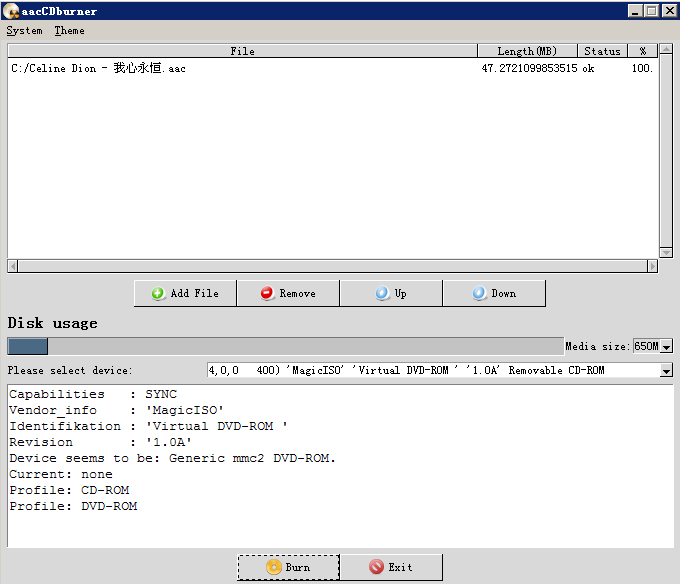Sort by the Status column header
This screenshot has width=680, height=584.
coord(602,51)
